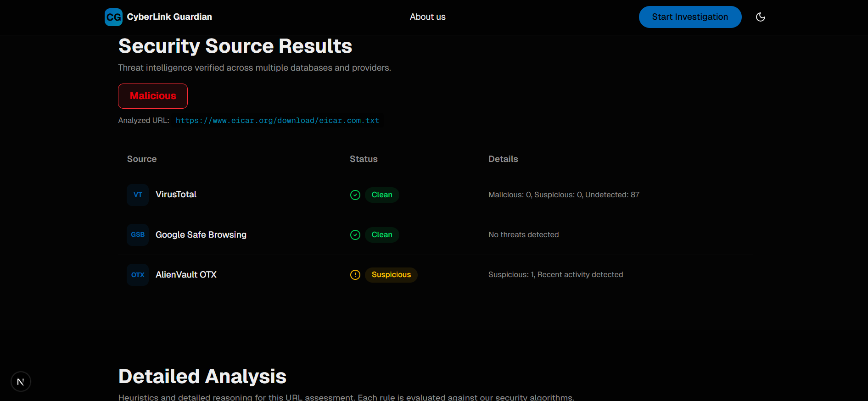Click the 'Analyzed URL:' label
Screen dimensions: 868x401
[144, 121]
